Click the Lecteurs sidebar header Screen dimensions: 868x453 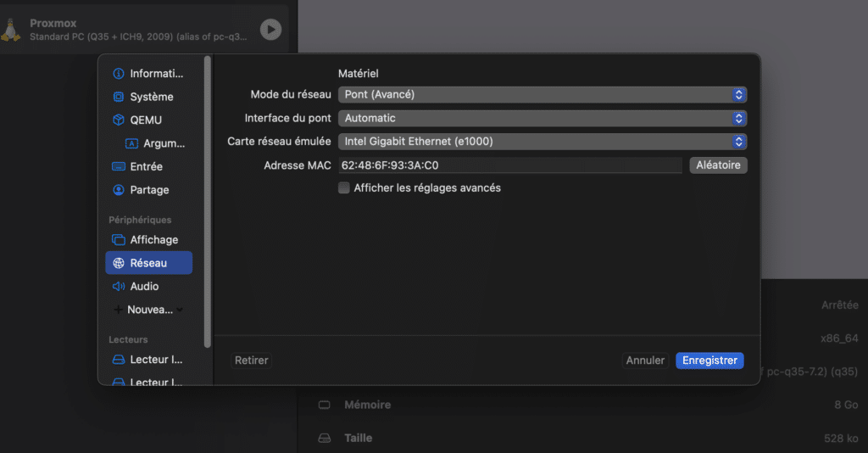click(x=128, y=339)
